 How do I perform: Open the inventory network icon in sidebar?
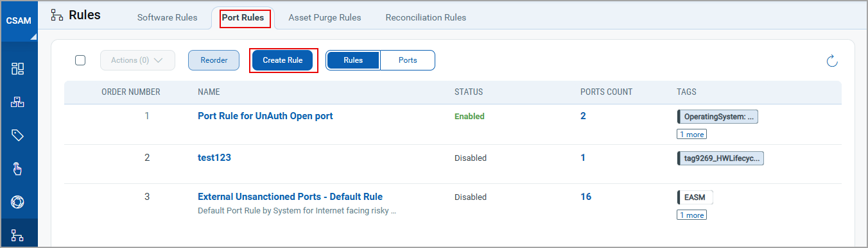coord(18,102)
